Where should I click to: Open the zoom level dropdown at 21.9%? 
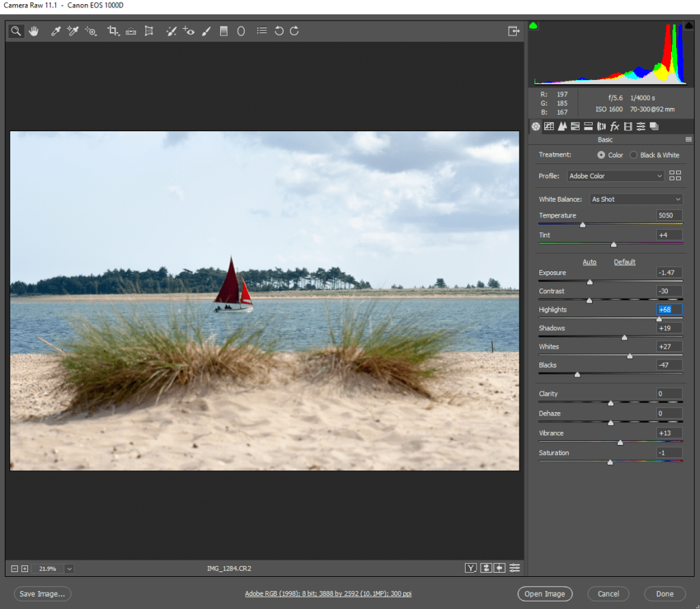pos(69,569)
